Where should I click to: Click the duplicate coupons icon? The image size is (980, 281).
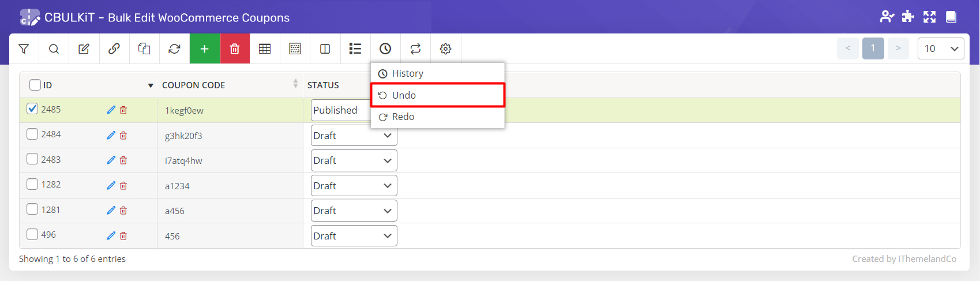[144, 49]
